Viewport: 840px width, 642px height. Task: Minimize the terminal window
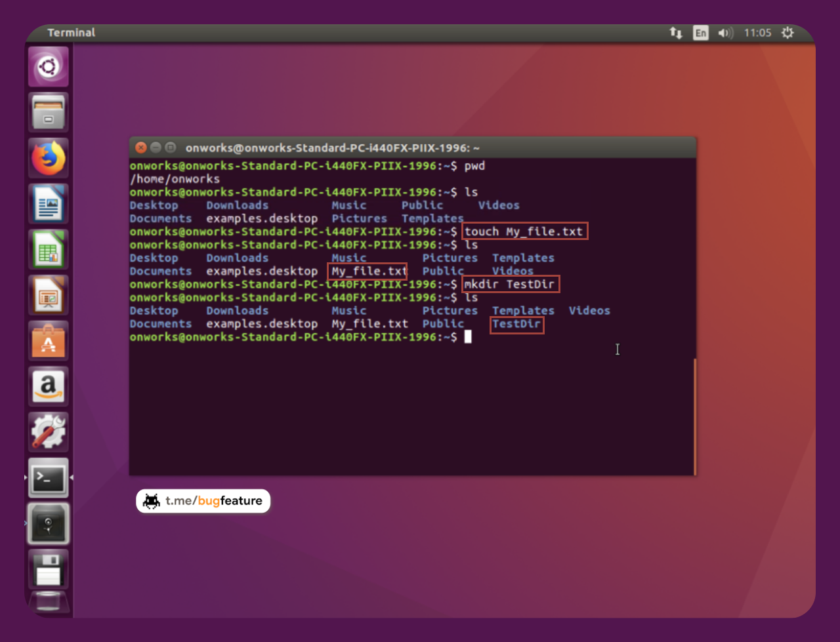(156, 148)
